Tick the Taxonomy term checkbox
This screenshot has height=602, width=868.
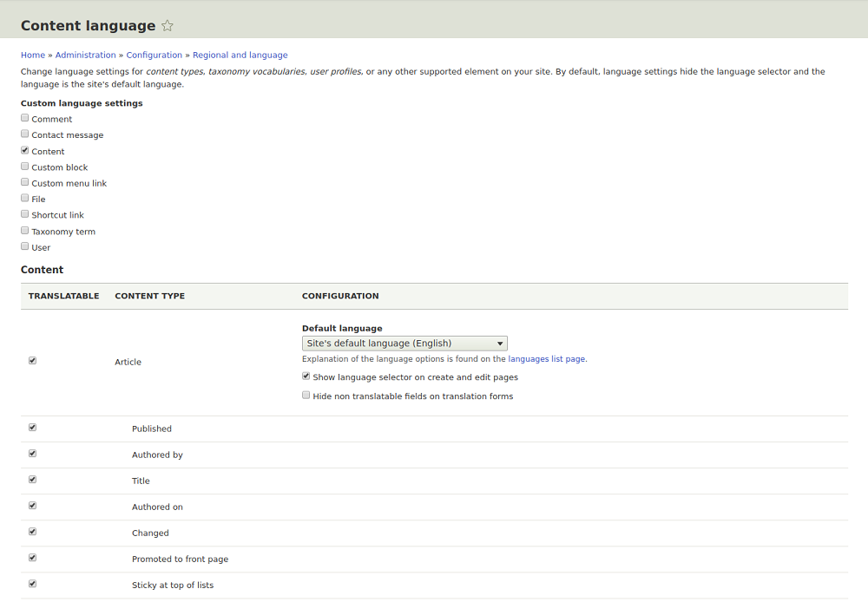pos(25,231)
